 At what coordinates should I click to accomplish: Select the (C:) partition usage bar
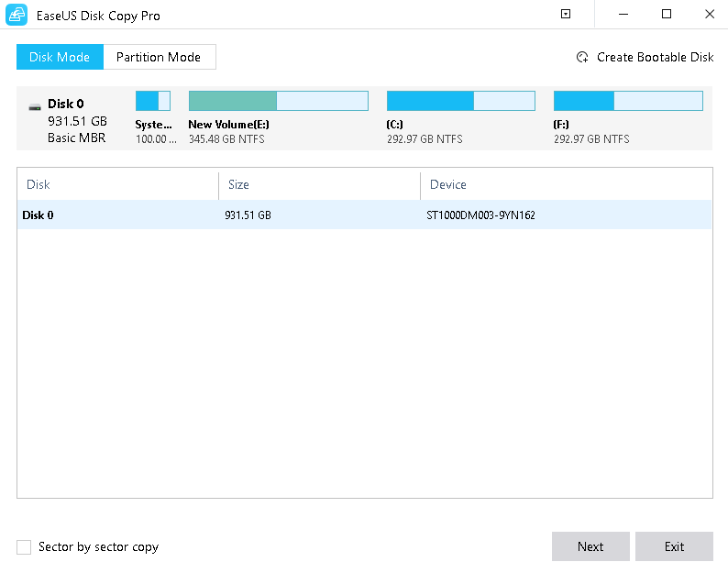tap(461, 101)
